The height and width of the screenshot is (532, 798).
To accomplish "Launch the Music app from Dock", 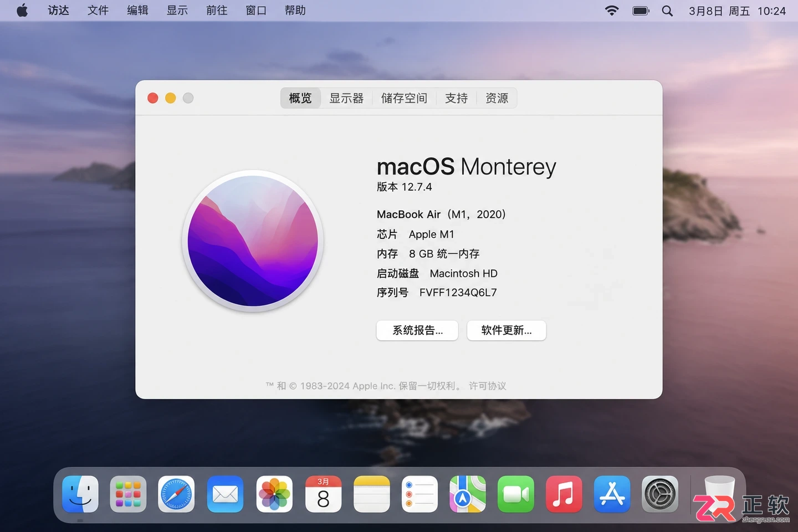I will click(x=564, y=494).
